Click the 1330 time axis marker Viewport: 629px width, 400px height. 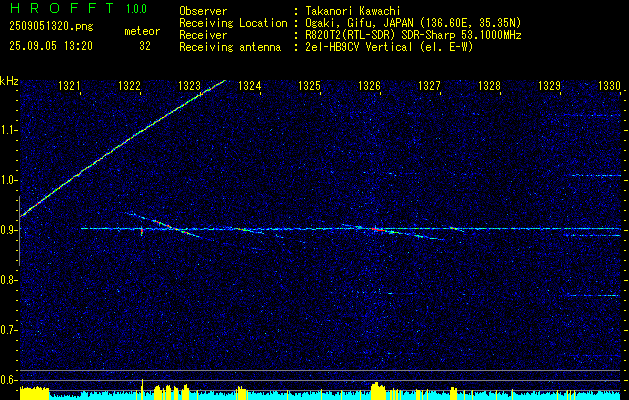coord(609,85)
